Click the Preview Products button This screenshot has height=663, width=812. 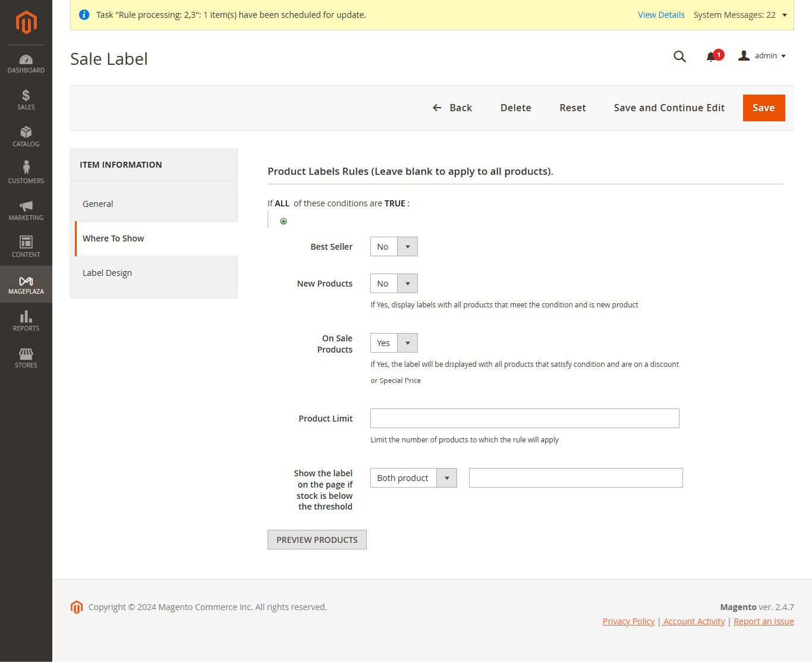tap(317, 540)
